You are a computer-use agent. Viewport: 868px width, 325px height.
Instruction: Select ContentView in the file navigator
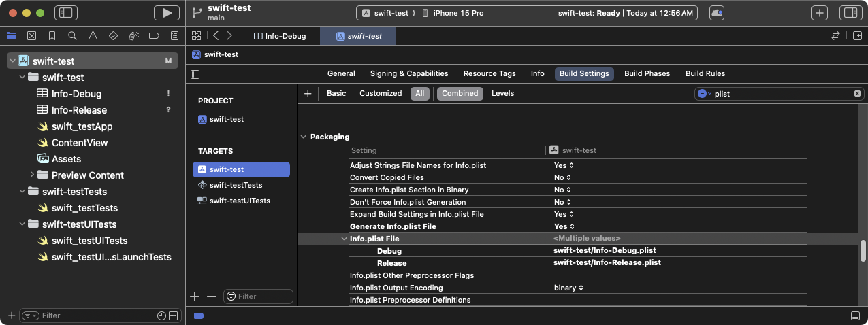coord(80,143)
